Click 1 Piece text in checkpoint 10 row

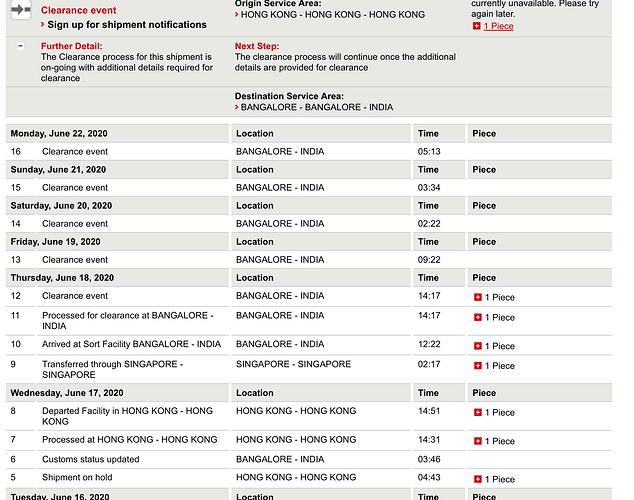coord(500,346)
